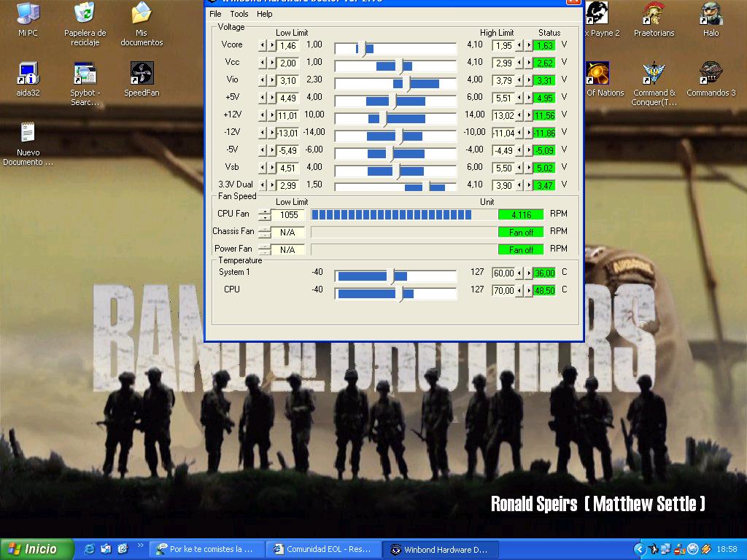Open the Tools menu

(x=239, y=14)
